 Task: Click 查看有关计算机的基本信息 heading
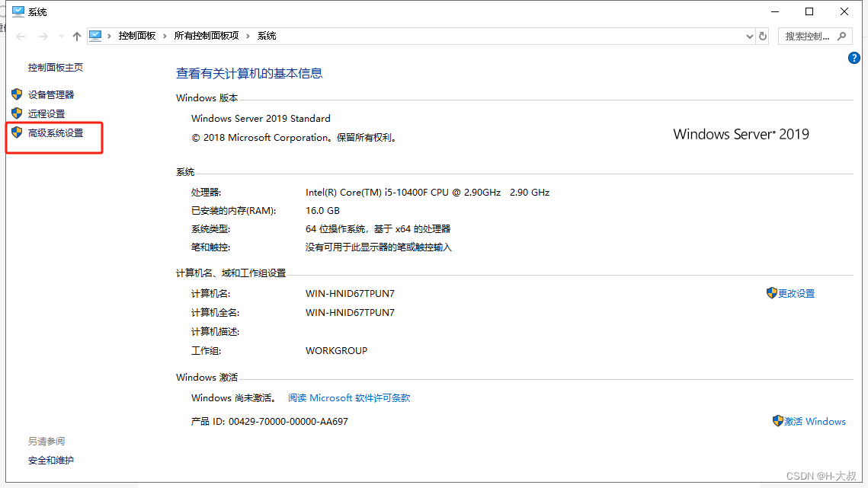point(249,74)
